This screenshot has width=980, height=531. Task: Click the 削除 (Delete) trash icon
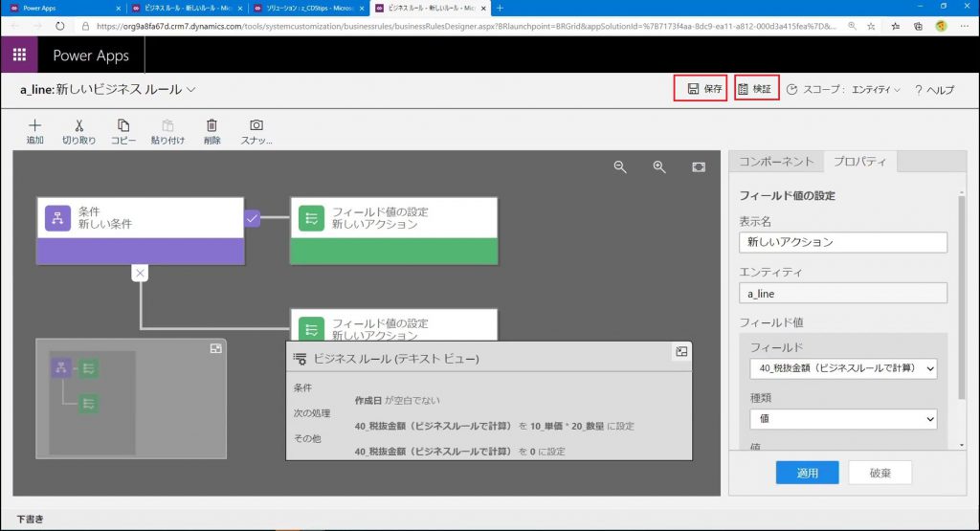(212, 125)
